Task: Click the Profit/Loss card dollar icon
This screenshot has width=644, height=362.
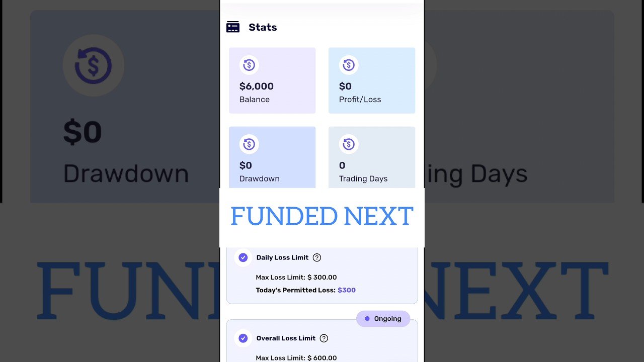Action: click(349, 65)
